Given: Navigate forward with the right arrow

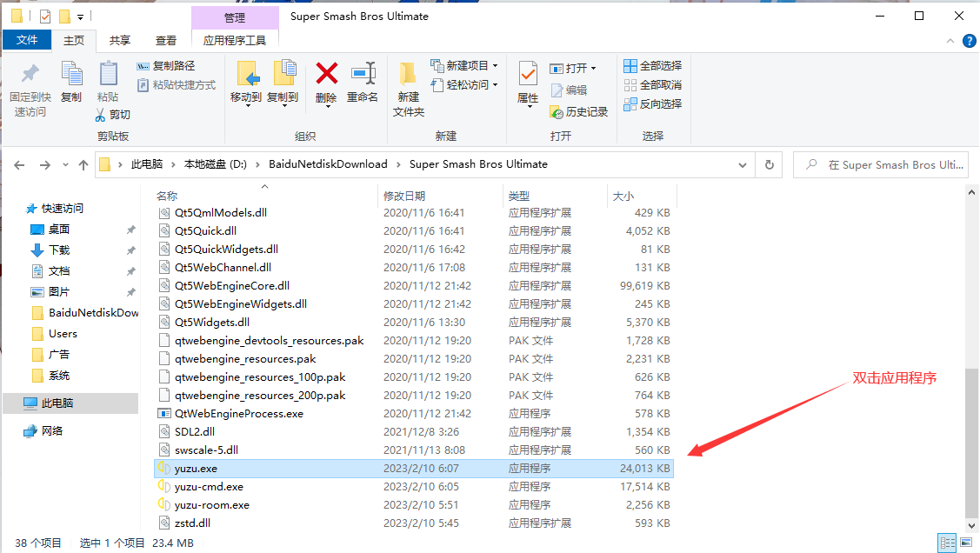Looking at the screenshot, I should [45, 165].
